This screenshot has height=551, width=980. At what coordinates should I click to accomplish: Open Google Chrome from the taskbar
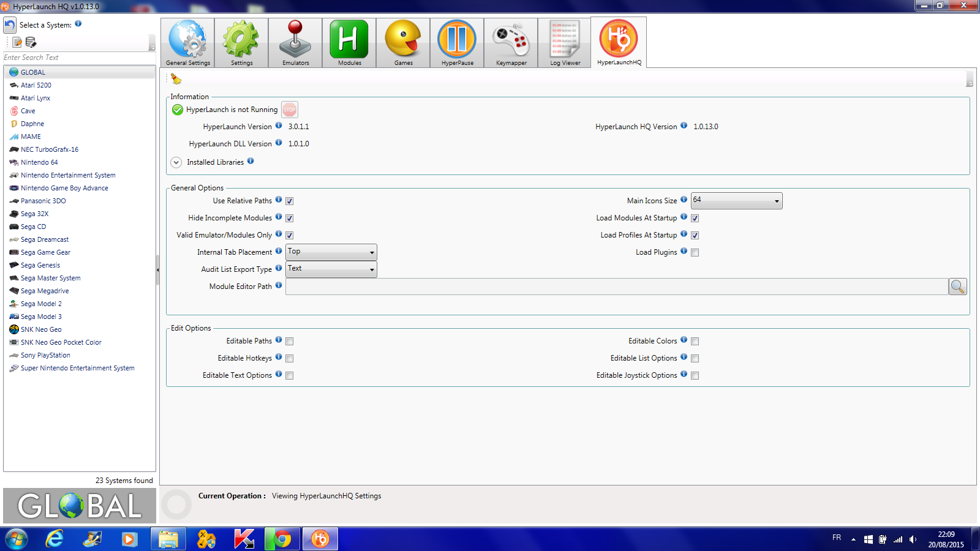click(x=282, y=539)
